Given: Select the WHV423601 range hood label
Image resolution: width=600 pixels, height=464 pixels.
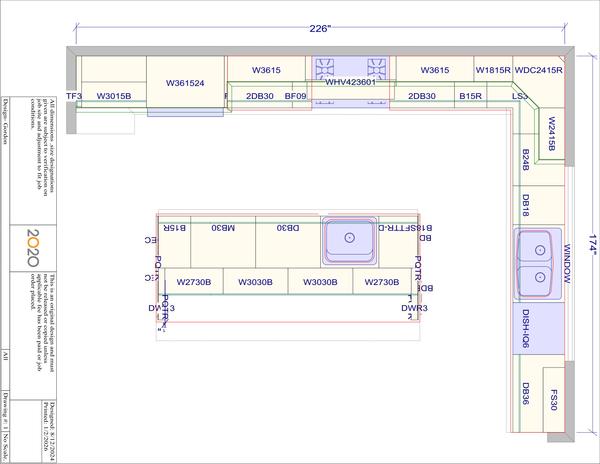Looking at the screenshot, I should 350,83.
